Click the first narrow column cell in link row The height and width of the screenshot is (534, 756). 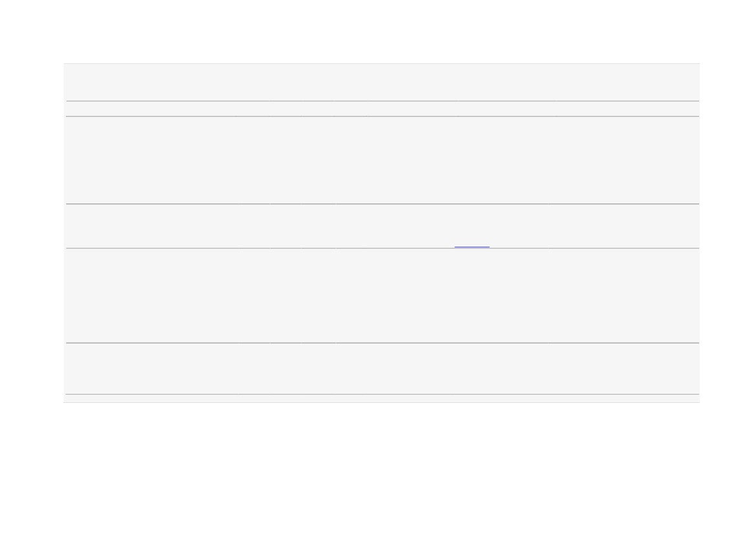(x=254, y=226)
